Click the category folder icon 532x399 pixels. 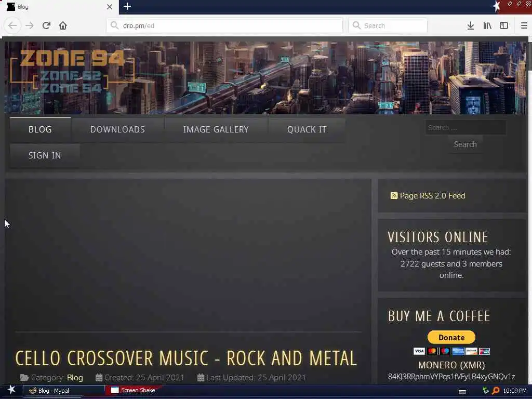click(x=24, y=377)
